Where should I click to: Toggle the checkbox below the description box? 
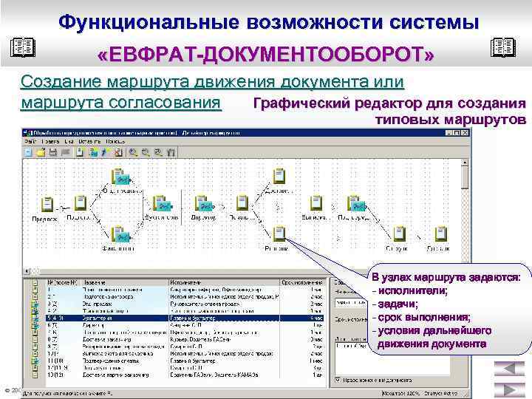click(x=338, y=380)
